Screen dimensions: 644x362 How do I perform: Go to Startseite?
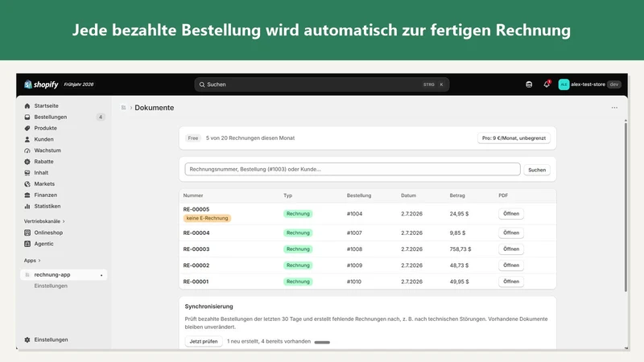tap(46, 106)
